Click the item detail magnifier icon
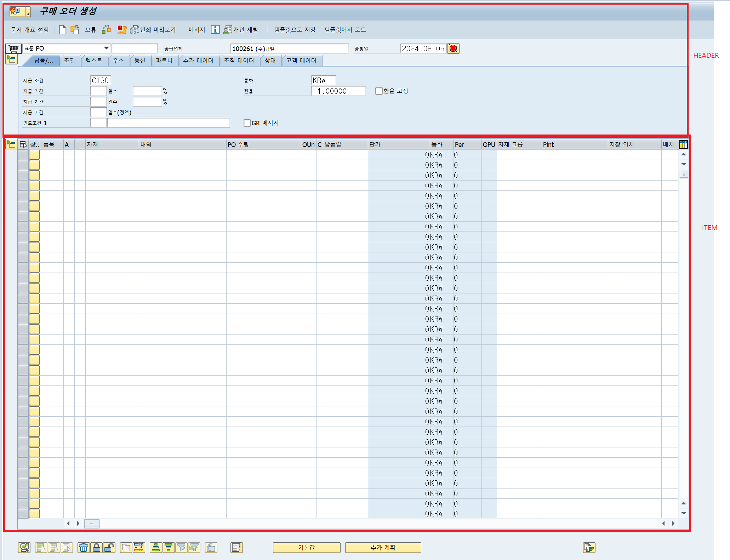This screenshot has width=730, height=560. point(24,548)
